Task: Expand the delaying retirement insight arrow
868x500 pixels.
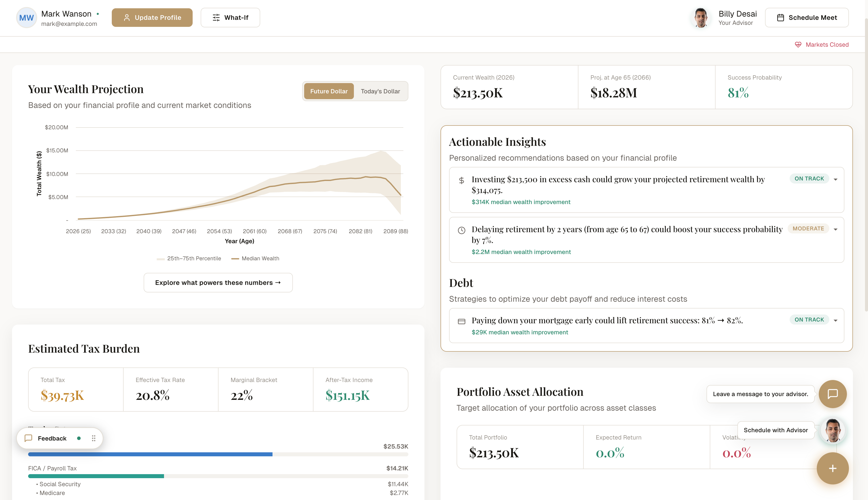Action: tap(835, 229)
